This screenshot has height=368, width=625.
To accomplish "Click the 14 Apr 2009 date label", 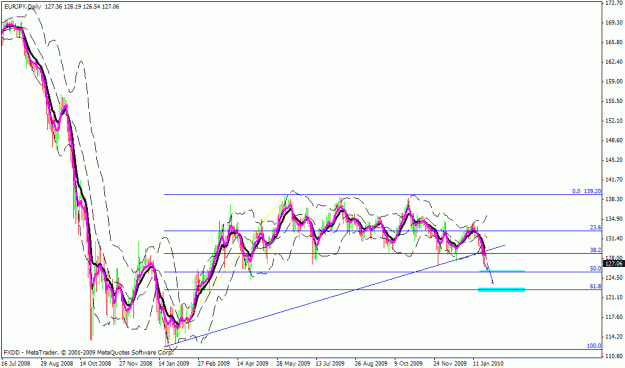I will tap(253, 364).
